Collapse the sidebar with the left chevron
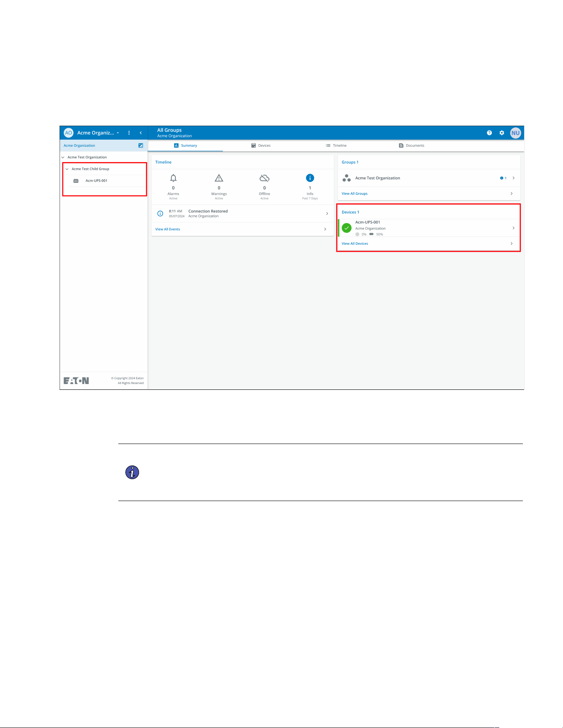 (141, 133)
